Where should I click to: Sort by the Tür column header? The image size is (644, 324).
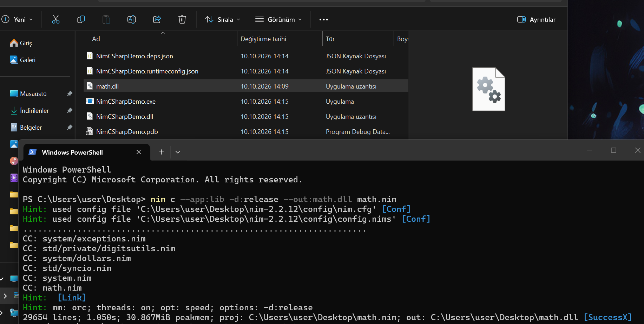330,39
